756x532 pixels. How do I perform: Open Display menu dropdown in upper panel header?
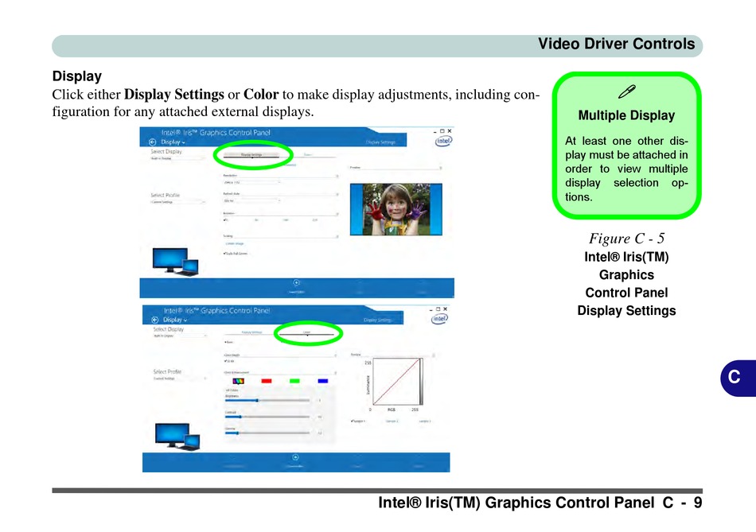173,142
